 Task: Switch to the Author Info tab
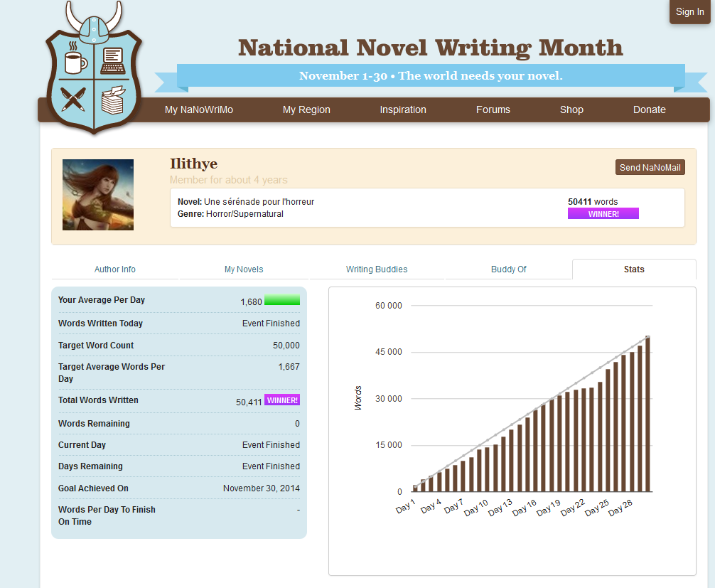[x=115, y=269]
